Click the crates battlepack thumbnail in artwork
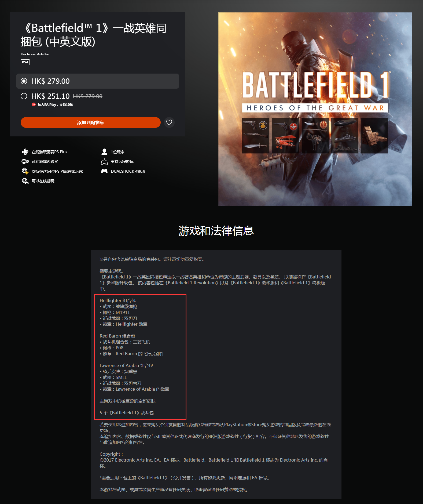This screenshot has width=423, height=504. click(374, 136)
